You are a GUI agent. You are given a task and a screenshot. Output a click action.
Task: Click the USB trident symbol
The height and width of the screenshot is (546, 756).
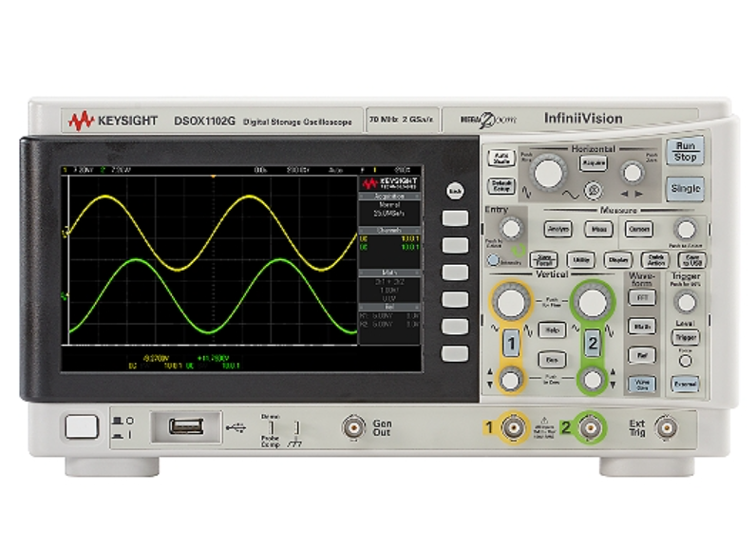(x=236, y=427)
